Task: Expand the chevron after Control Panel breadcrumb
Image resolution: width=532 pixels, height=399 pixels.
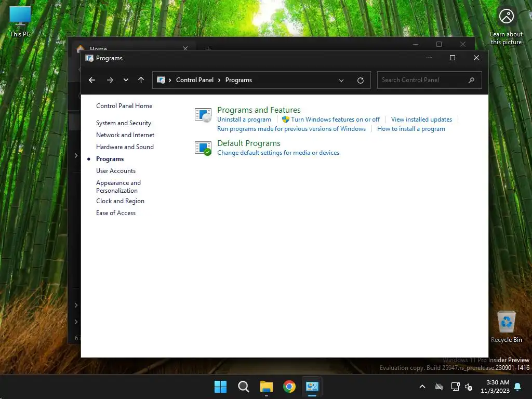Action: point(219,80)
